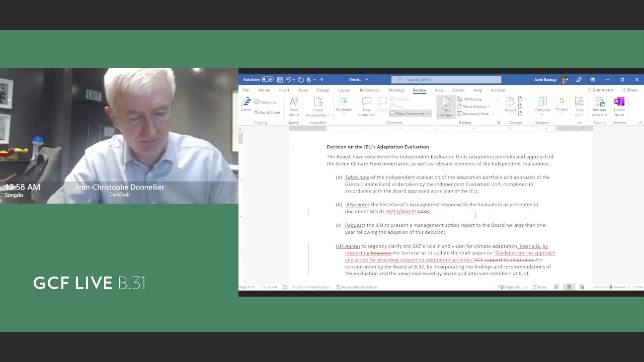Open the Hide Ink dropdown
The width and height of the screenshot is (644, 362).
click(x=579, y=107)
